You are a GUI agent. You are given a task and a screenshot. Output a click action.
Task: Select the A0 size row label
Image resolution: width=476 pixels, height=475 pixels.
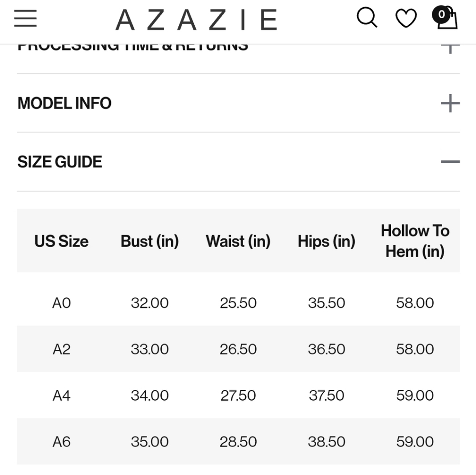coord(61,303)
